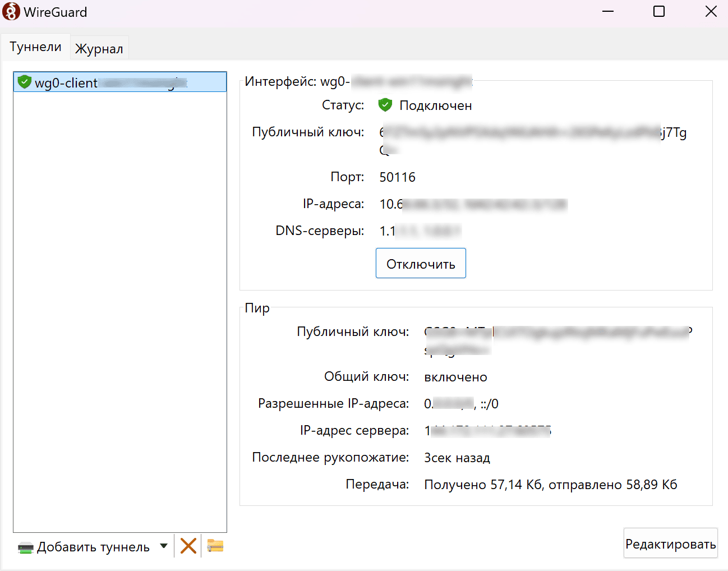This screenshot has height=571, width=728.
Task: Click the DNS-серверы value
Action: [421, 231]
